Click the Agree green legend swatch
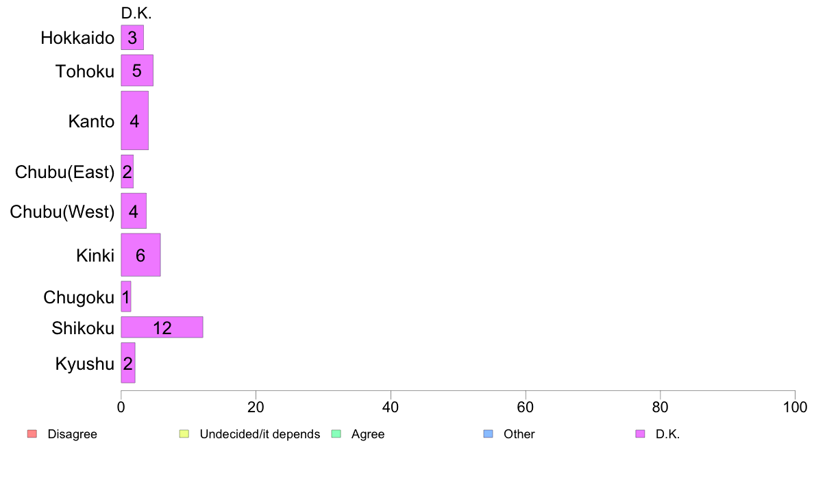This screenshot has height=504, width=814. 336,434
